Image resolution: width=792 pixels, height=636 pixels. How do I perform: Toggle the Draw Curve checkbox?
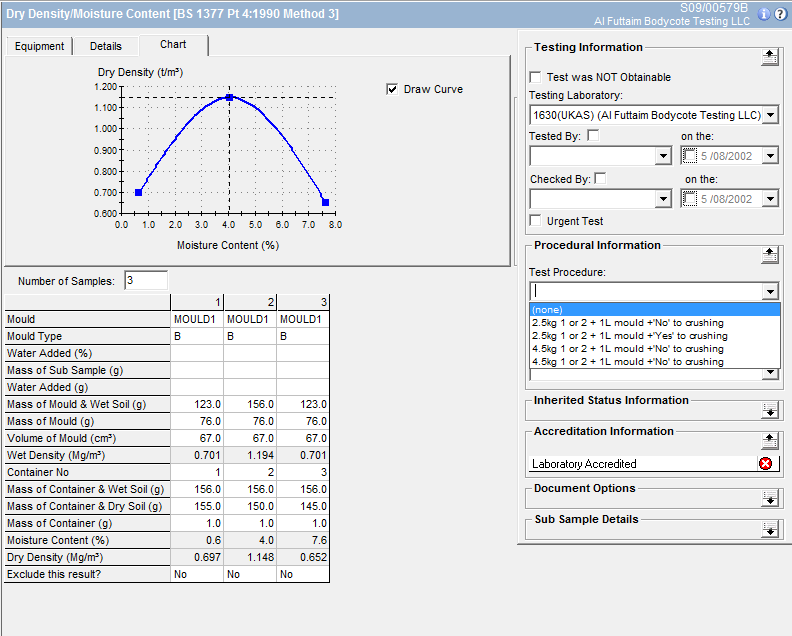pyautogui.click(x=392, y=89)
